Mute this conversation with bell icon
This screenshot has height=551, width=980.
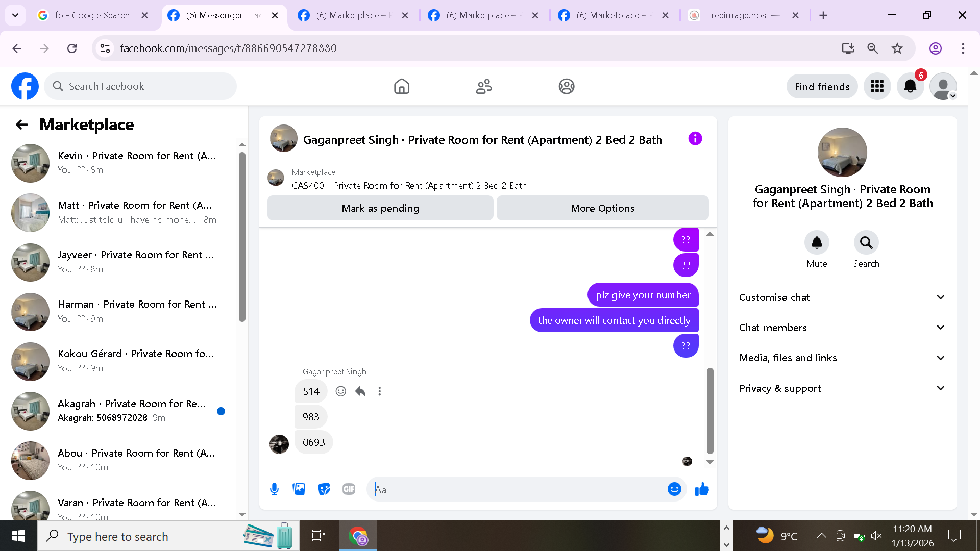coord(817,243)
